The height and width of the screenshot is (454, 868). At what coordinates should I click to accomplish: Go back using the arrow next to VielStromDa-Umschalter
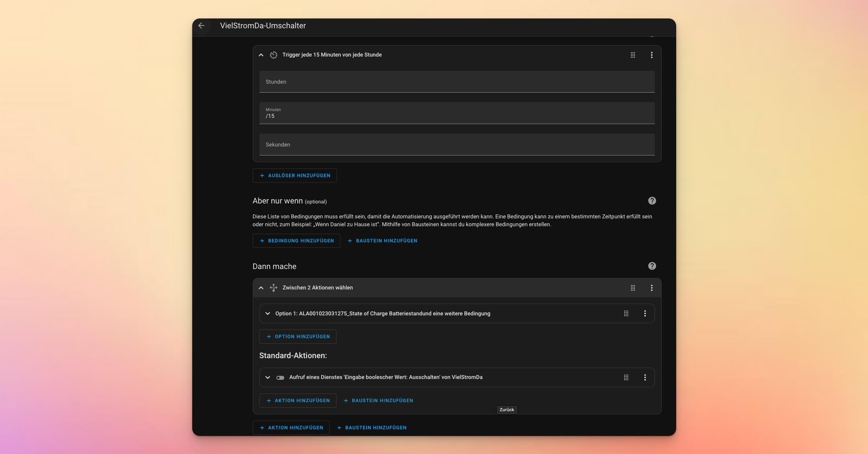click(202, 26)
